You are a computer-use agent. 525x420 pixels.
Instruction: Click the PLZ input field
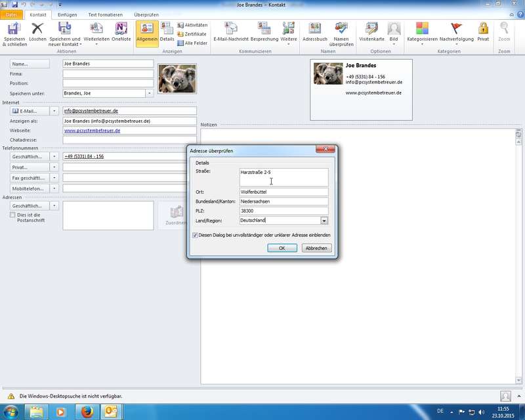[283, 211]
